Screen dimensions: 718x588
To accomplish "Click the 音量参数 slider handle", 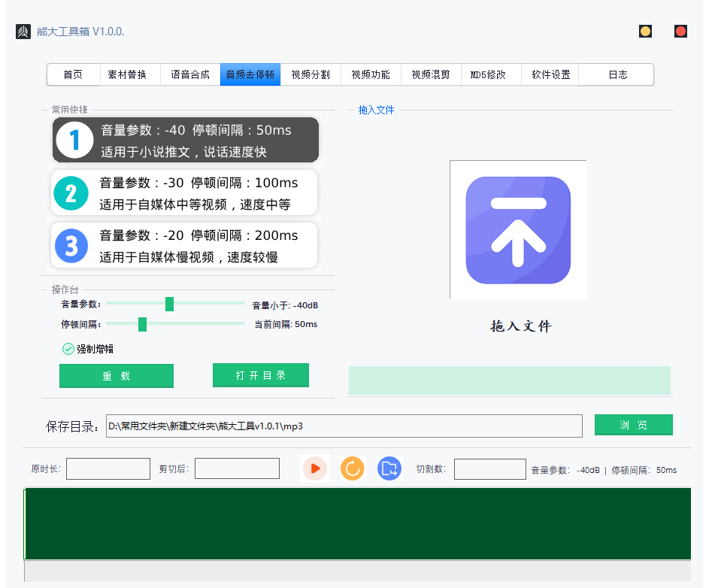I will tap(169, 304).
